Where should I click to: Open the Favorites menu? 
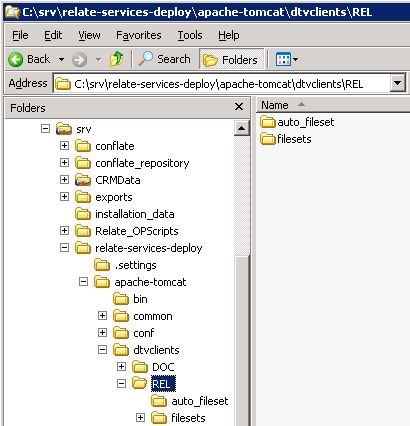point(139,35)
